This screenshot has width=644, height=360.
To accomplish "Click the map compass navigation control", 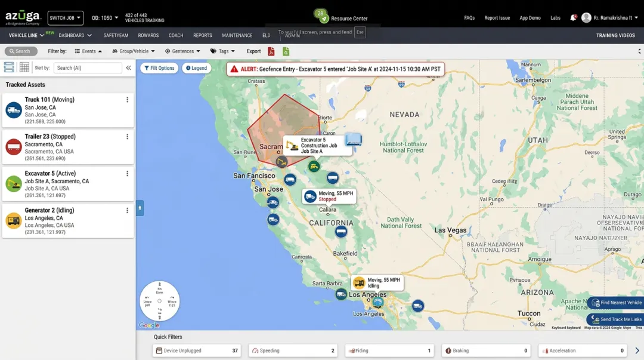I will (x=159, y=301).
